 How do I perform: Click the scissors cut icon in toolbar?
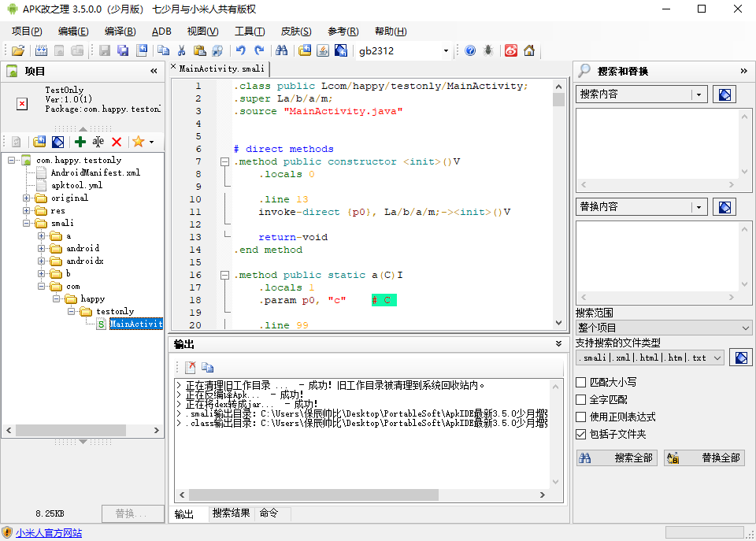[181, 51]
